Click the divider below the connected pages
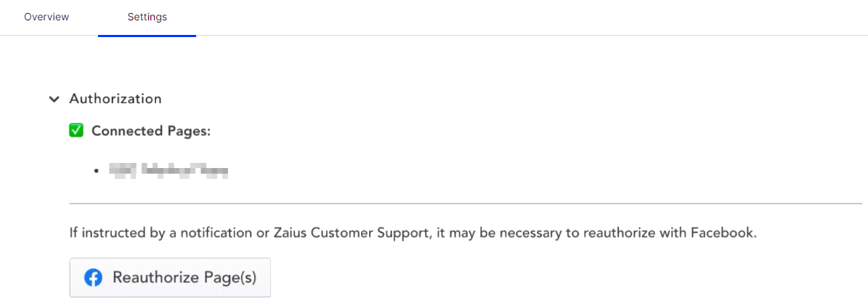The width and height of the screenshot is (868, 304). [x=465, y=204]
